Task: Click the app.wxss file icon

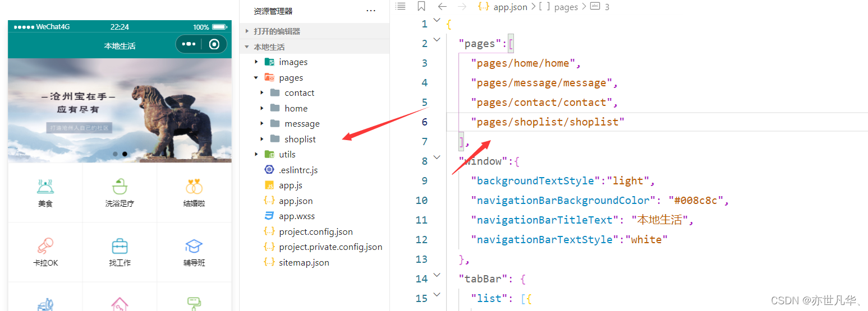Action: click(269, 216)
